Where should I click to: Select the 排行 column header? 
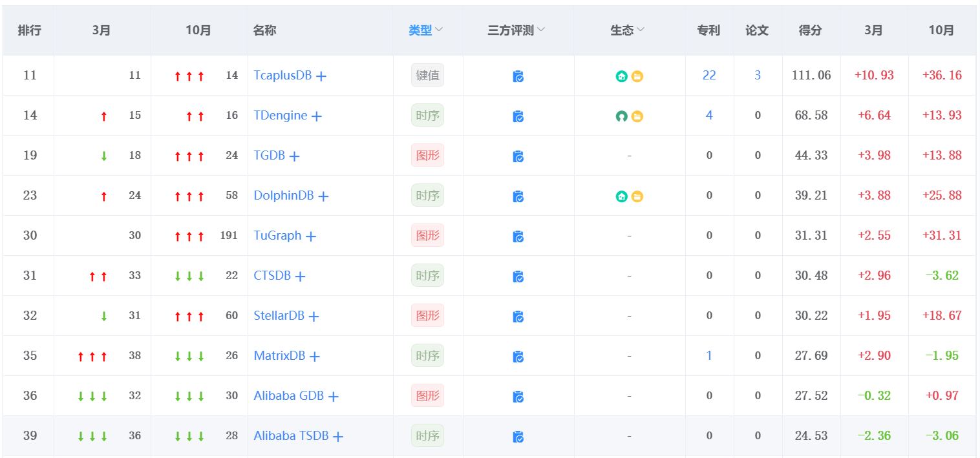coord(28,30)
